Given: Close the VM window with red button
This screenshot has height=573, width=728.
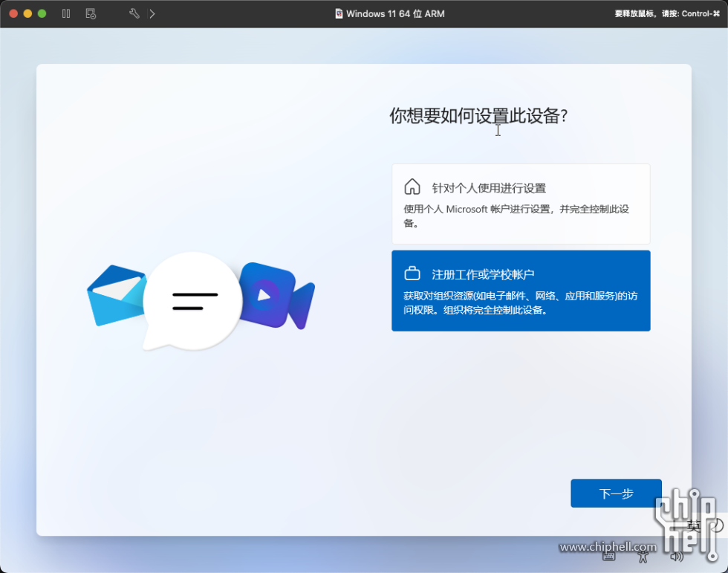Looking at the screenshot, I should (x=13, y=13).
